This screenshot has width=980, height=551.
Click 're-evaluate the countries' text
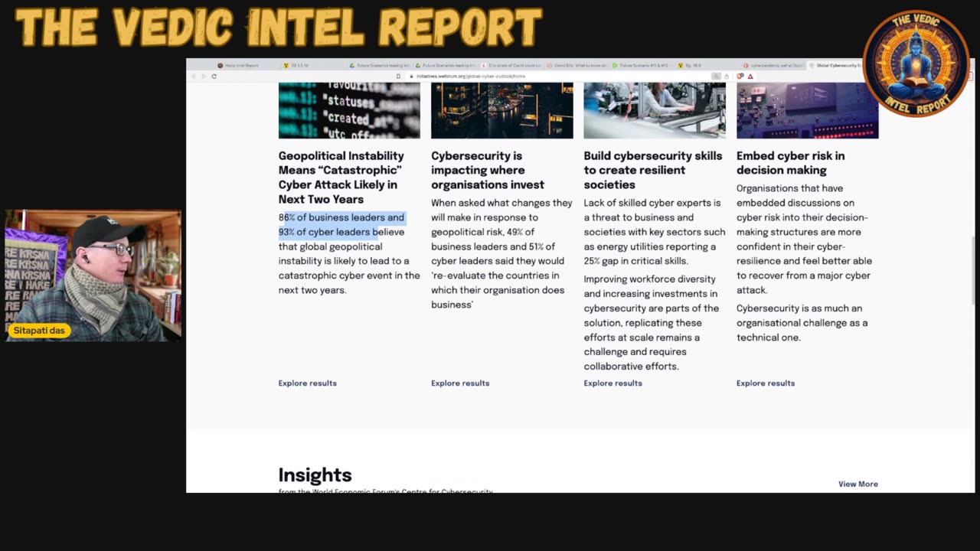pos(498,275)
